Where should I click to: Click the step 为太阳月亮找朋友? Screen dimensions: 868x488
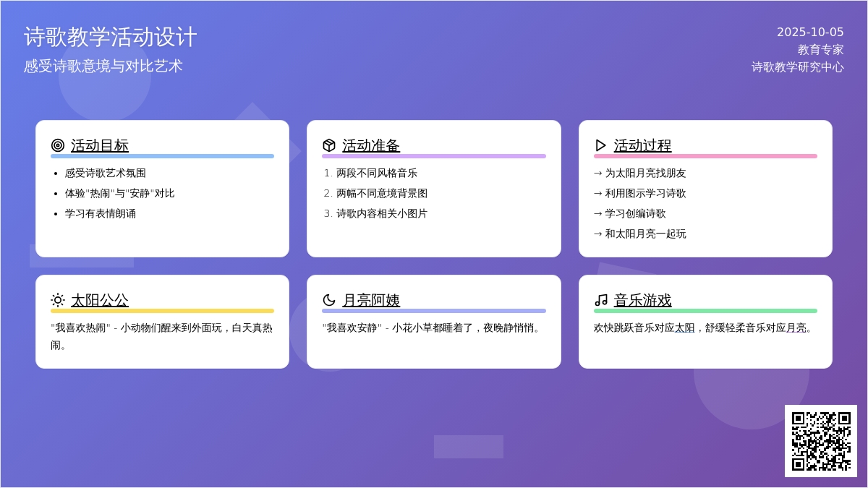click(645, 173)
